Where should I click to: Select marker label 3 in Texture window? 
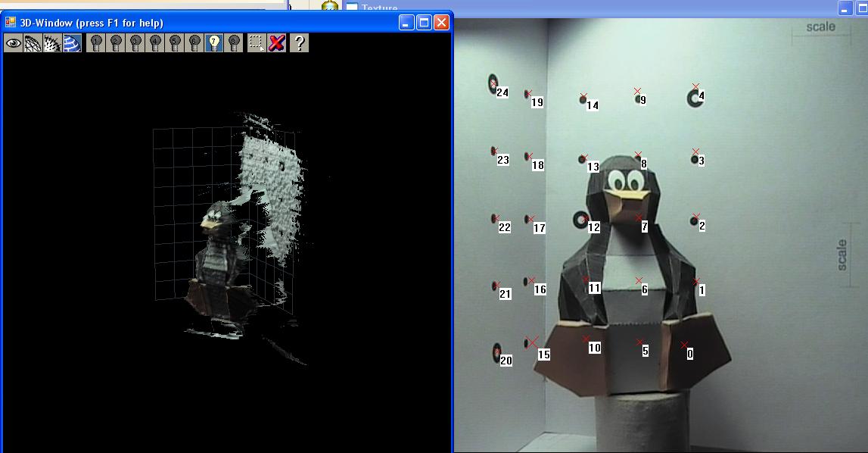(702, 161)
